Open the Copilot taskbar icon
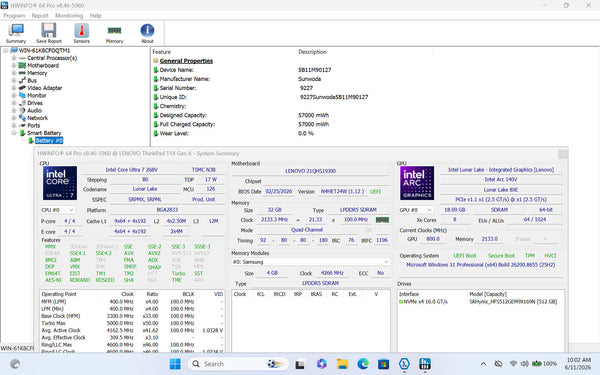 pos(321,364)
